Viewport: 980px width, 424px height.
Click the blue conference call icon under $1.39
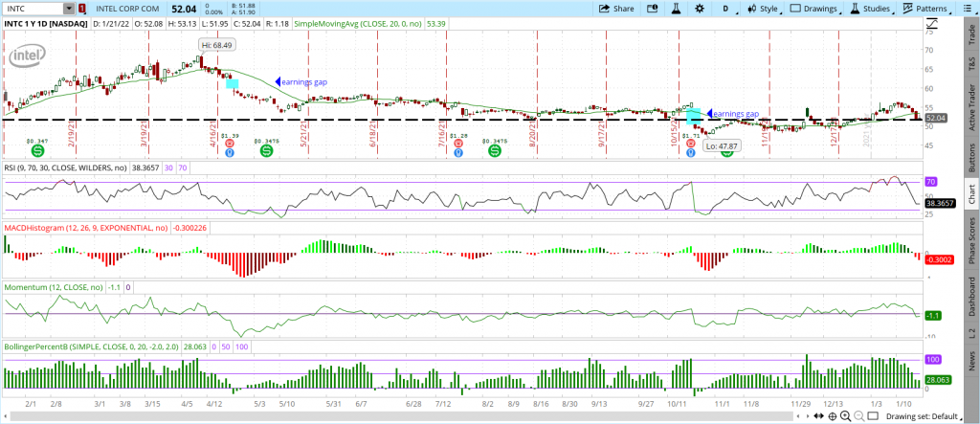(230, 152)
